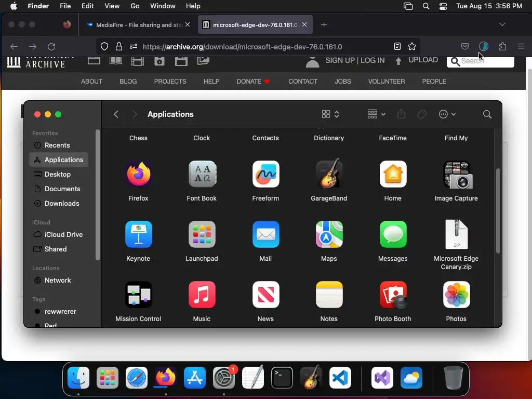
Task: Select iCloud Drive in the sidebar
Action: pos(59,234)
